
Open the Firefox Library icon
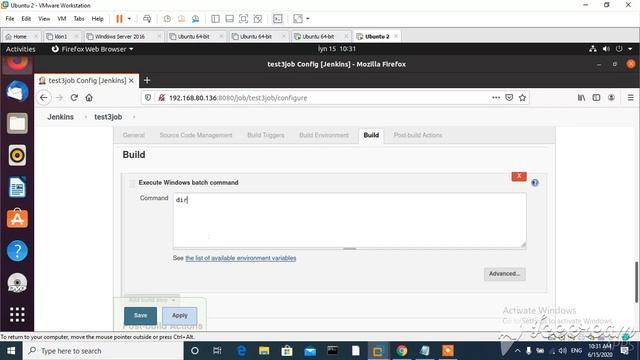coord(581,98)
